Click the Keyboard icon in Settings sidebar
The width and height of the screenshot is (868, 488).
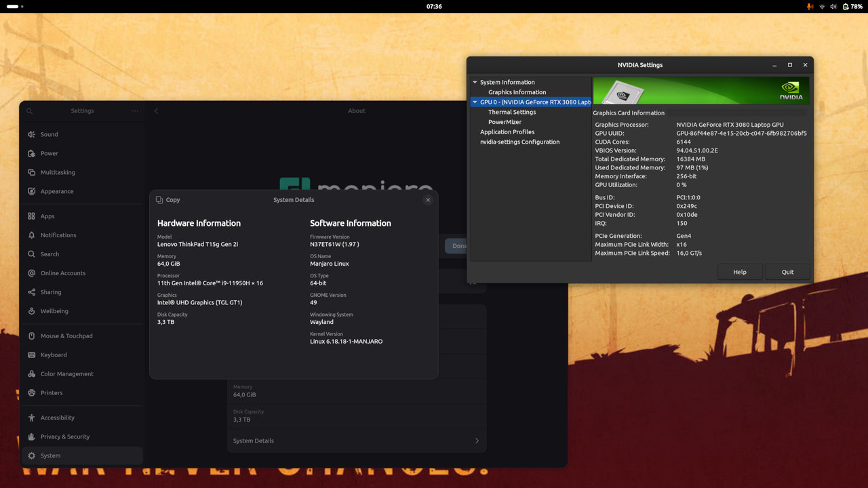point(31,354)
